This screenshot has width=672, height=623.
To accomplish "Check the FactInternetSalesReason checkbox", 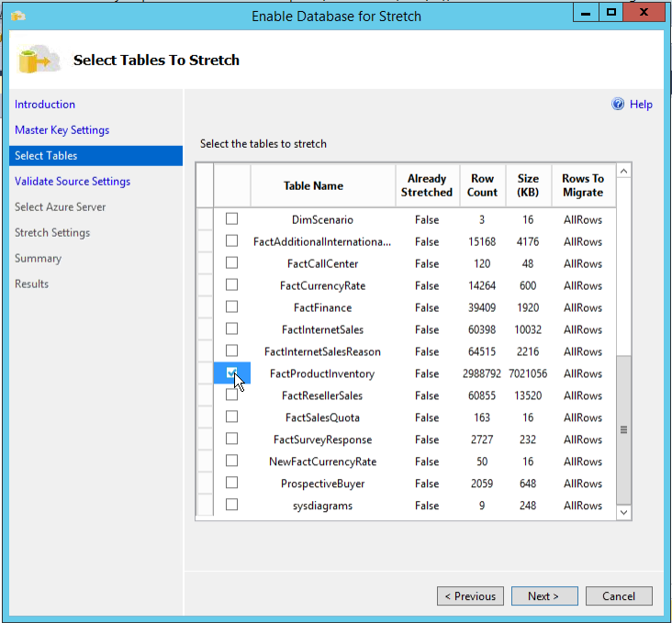I will (232, 350).
